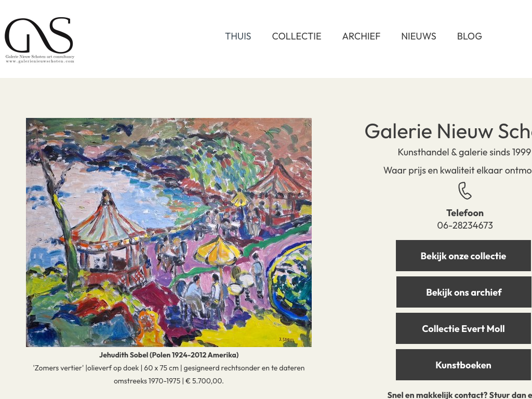Click the Galerie Nieuw Schoten heading
Image resolution: width=532 pixels, height=399 pixels.
pos(448,131)
